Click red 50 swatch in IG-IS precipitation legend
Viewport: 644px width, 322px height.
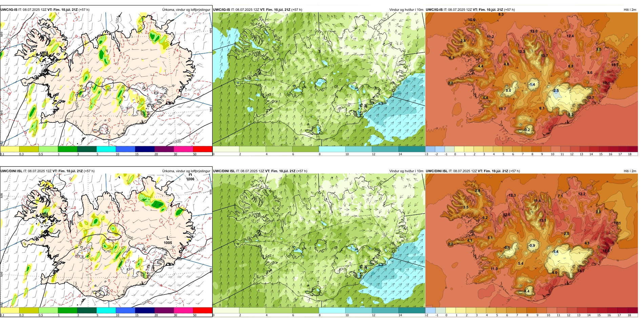coord(203,149)
